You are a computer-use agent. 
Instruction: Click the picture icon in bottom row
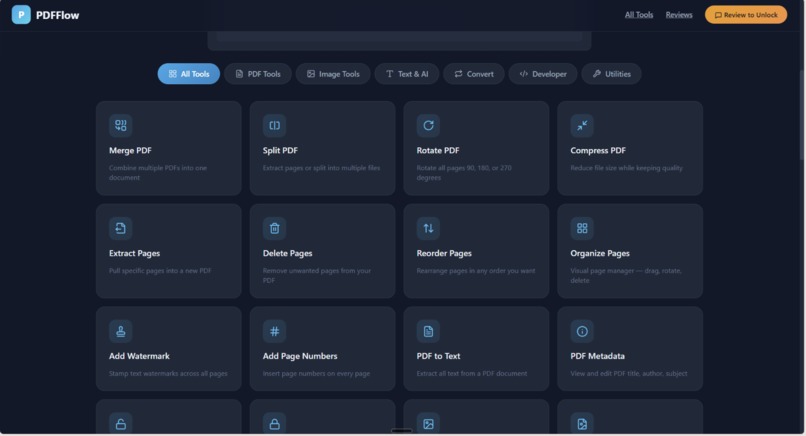(x=428, y=424)
